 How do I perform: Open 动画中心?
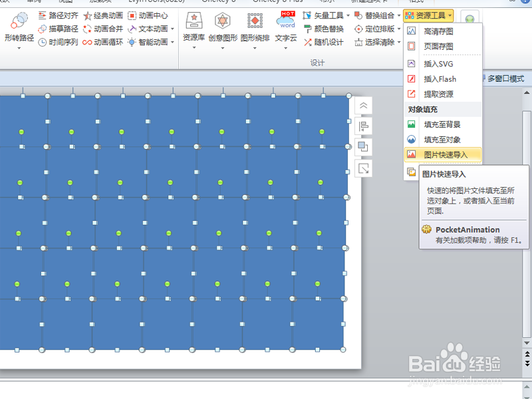(x=148, y=15)
